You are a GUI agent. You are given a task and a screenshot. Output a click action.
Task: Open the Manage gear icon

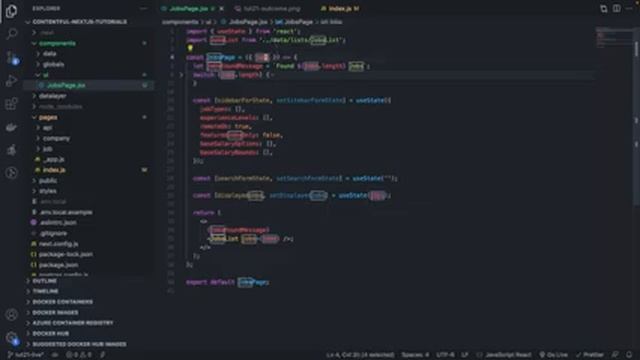coord(11,338)
